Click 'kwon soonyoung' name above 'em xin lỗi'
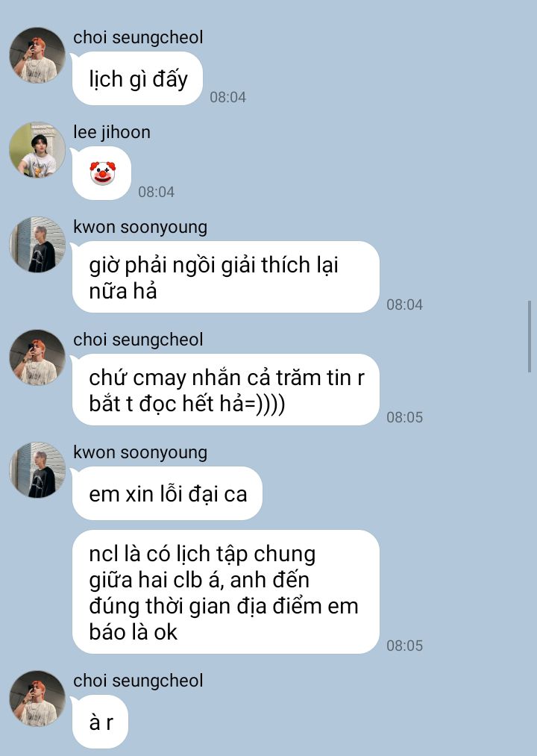Viewport: 537px width, 756px height. click(140, 453)
